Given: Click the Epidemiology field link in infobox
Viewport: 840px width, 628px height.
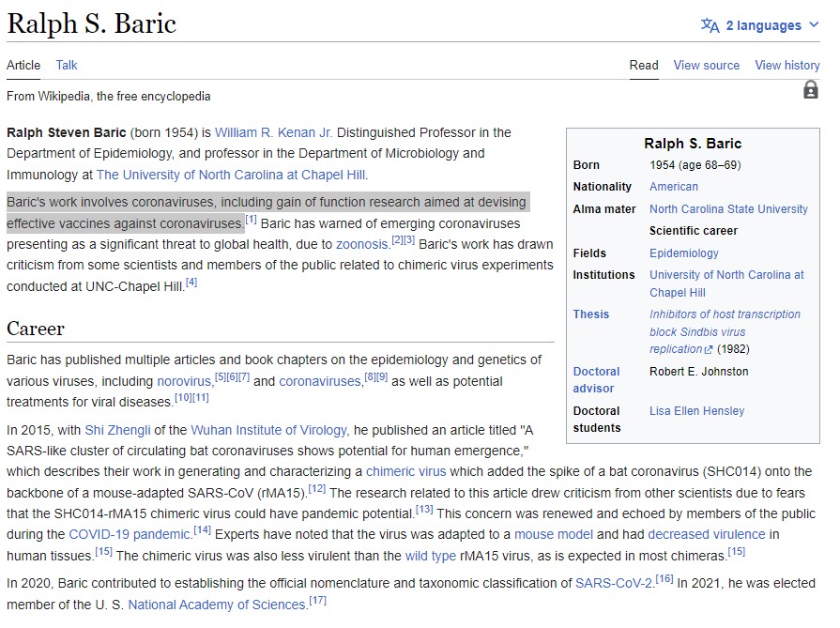Looking at the screenshot, I should tap(684, 253).
